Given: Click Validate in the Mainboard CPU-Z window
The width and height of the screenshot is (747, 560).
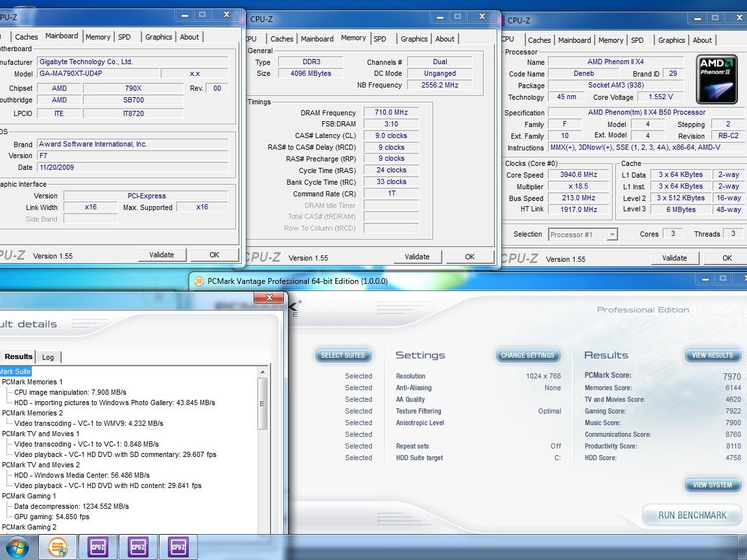Looking at the screenshot, I should point(161,255).
